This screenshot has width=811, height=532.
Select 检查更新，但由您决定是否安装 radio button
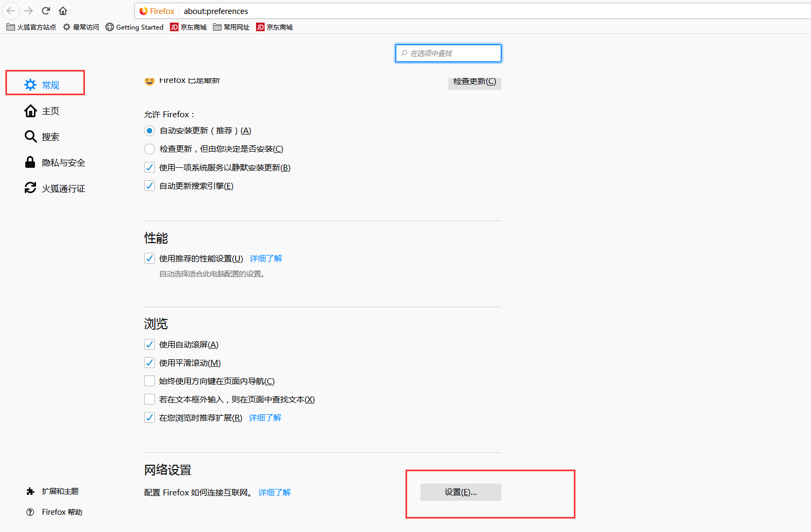click(x=150, y=149)
